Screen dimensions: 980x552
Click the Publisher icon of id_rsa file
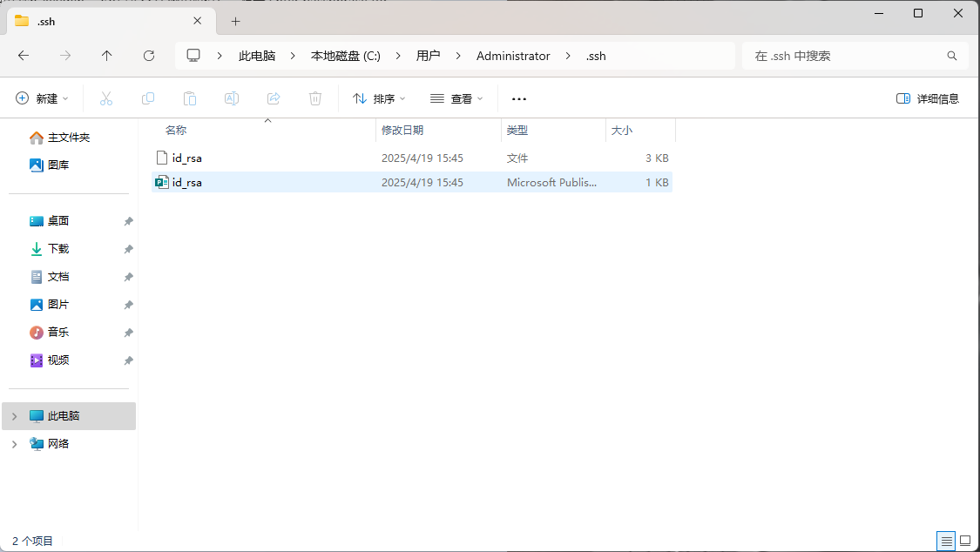tap(162, 182)
